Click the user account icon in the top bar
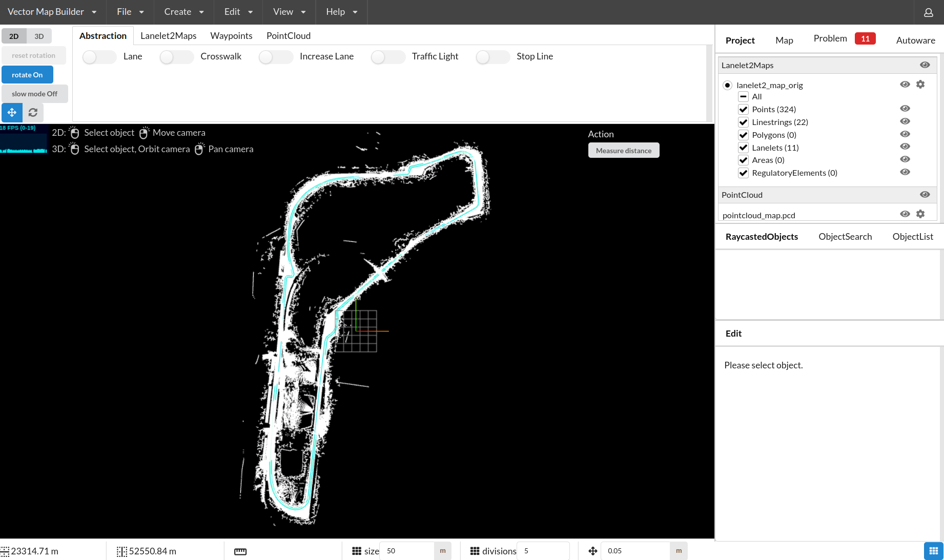The height and width of the screenshot is (560, 944). click(x=928, y=13)
